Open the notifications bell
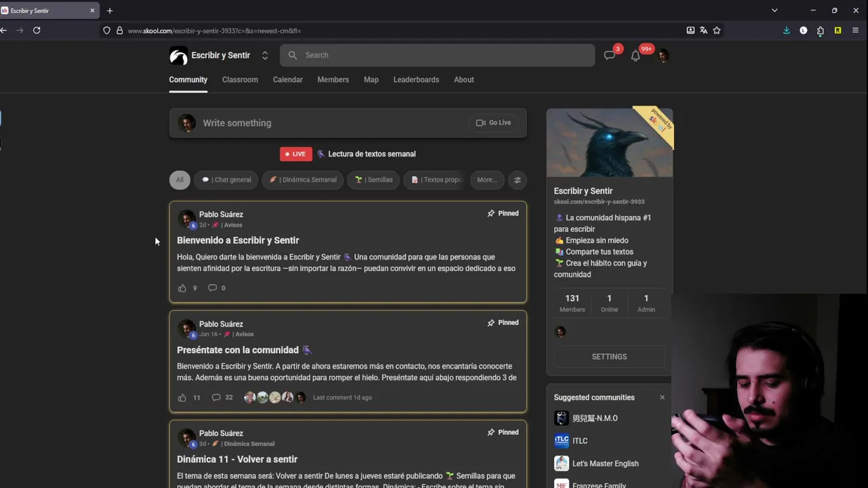 635,56
